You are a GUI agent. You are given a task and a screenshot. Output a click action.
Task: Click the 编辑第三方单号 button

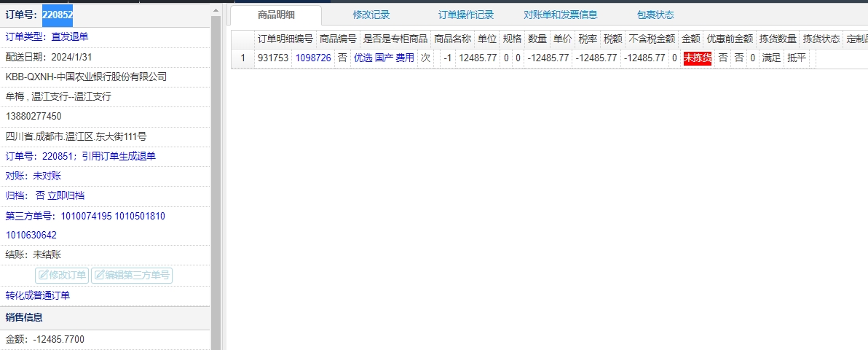click(132, 275)
